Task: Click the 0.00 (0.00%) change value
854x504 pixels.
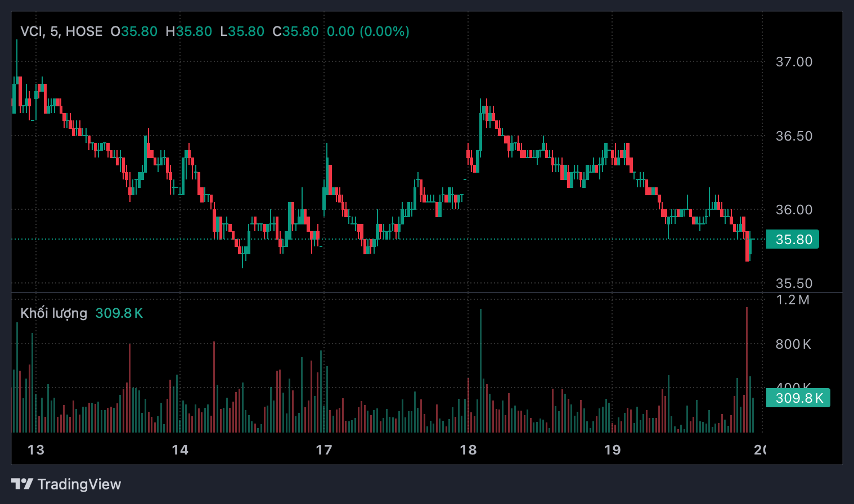Action: click(x=368, y=31)
